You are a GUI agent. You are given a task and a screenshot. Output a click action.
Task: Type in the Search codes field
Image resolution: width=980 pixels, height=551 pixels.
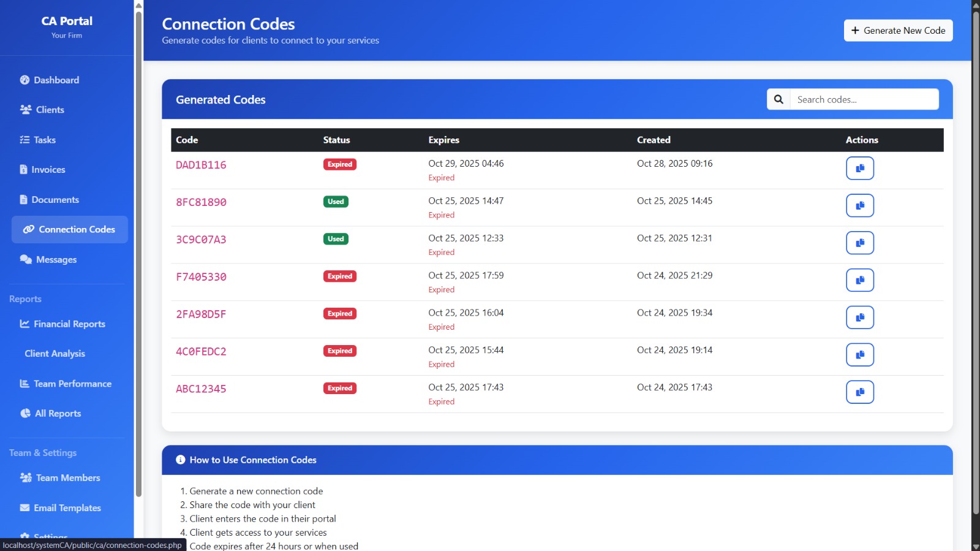point(864,99)
